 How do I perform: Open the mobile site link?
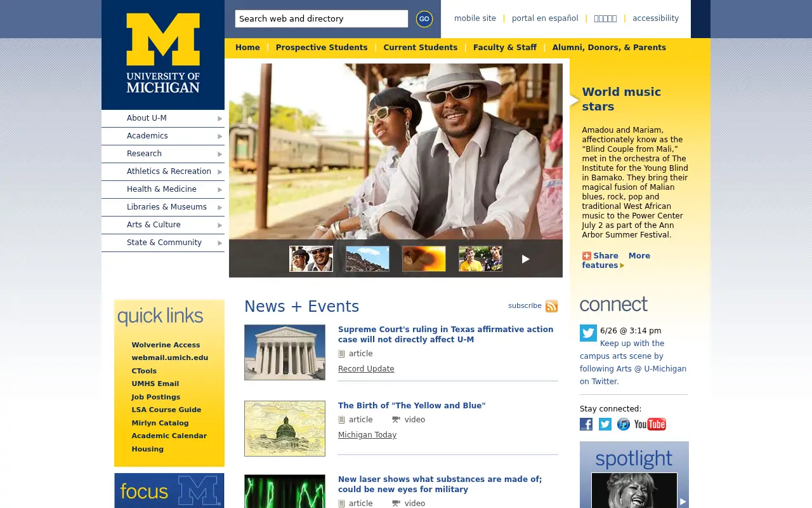click(x=475, y=18)
